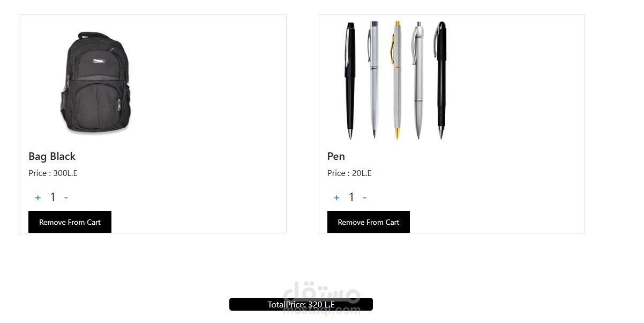Click the leftmost black pen in the image
The width and height of the screenshot is (644, 323).
point(350,80)
